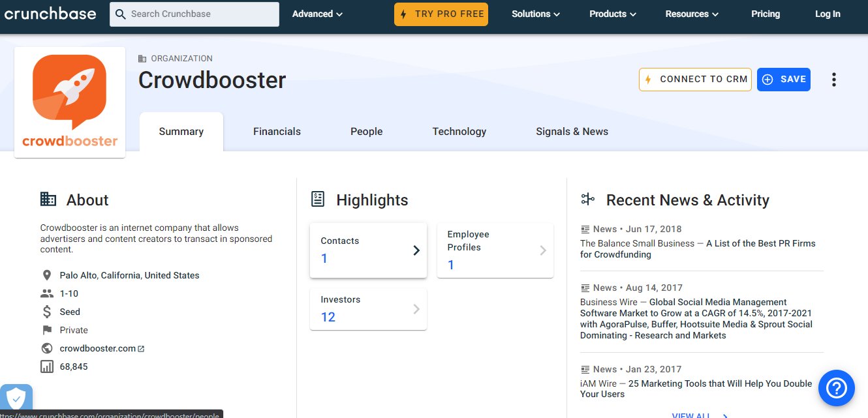Click the flag company type icon
The image size is (868, 418).
[47, 330]
